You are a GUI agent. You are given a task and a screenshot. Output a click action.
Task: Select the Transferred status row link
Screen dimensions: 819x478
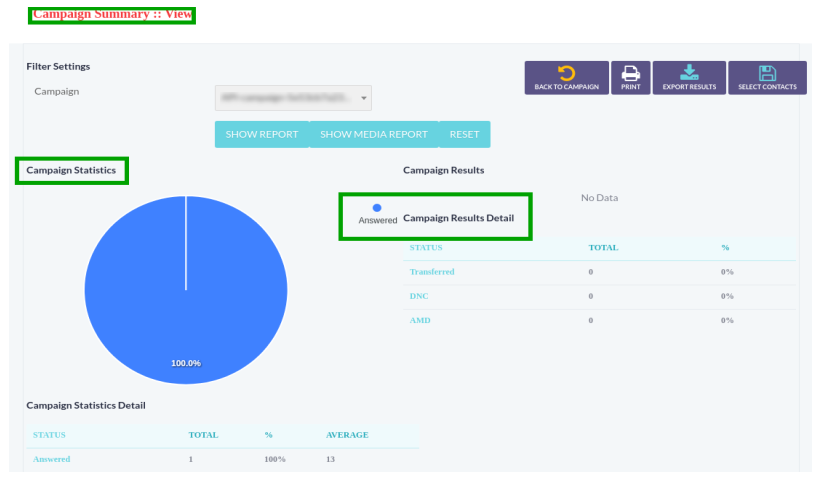tap(432, 272)
